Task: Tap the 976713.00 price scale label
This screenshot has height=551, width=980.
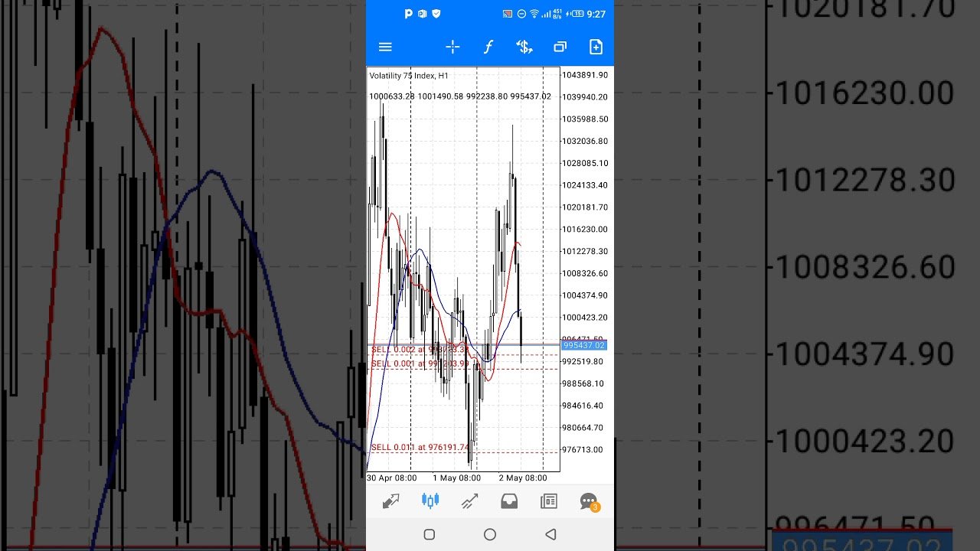Action: pyautogui.click(x=583, y=449)
